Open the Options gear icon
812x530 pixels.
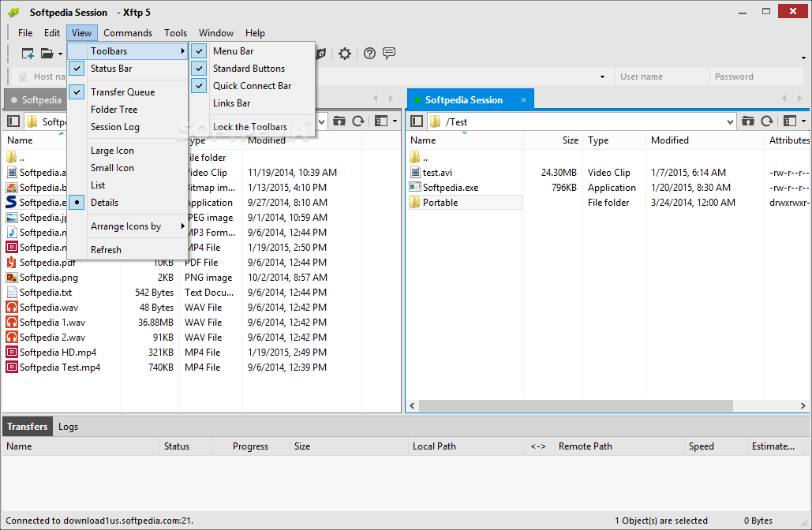(x=344, y=54)
